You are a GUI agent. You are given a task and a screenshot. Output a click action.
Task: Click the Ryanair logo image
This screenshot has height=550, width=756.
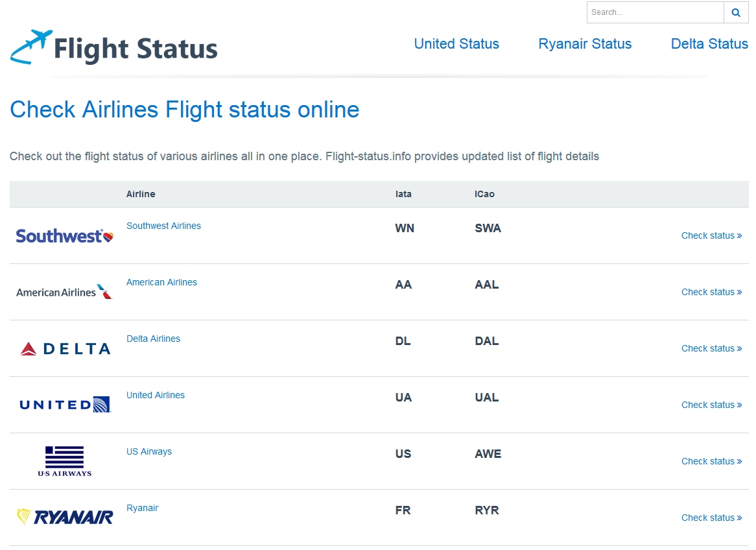pos(65,517)
